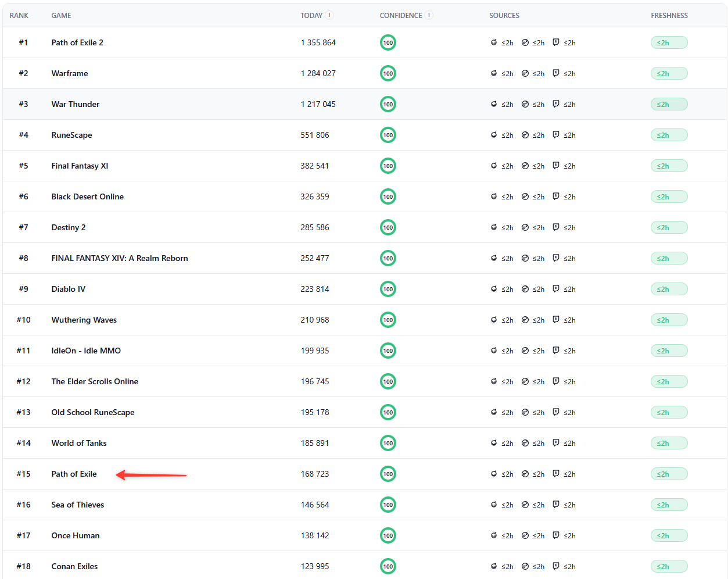The width and height of the screenshot is (728, 579).
Task: Open the RuneScape game entry at rank #4
Action: (72, 135)
